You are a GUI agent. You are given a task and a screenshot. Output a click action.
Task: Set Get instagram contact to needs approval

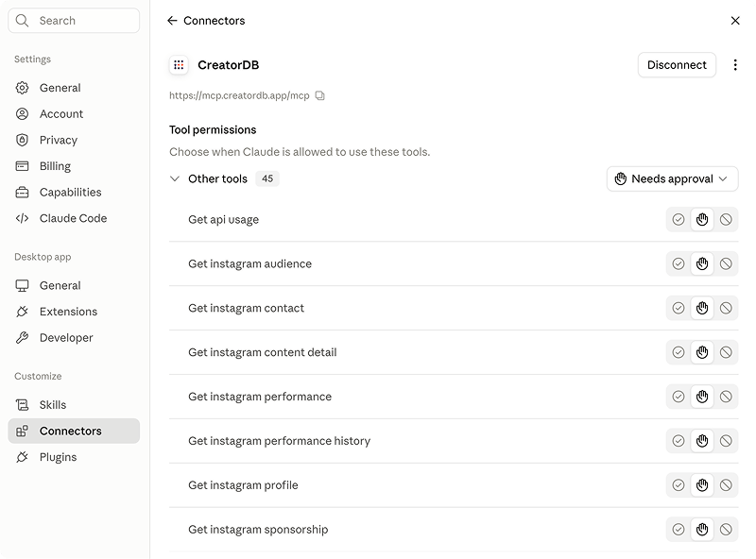[x=702, y=308]
